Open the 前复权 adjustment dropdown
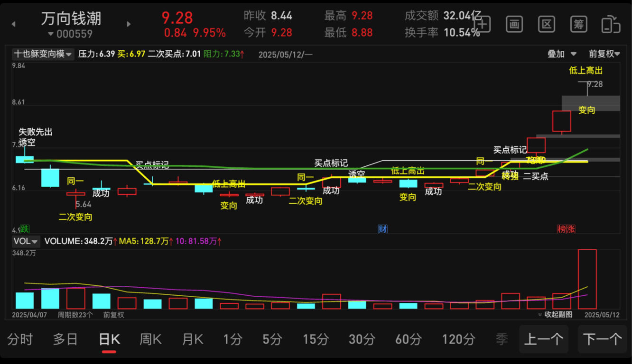This screenshot has height=364, width=632. 604,54
